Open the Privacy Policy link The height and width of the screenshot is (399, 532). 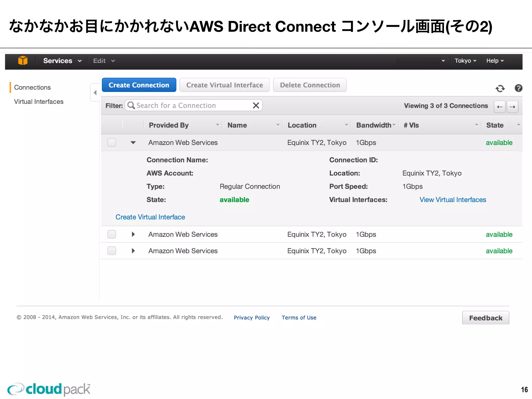252,318
